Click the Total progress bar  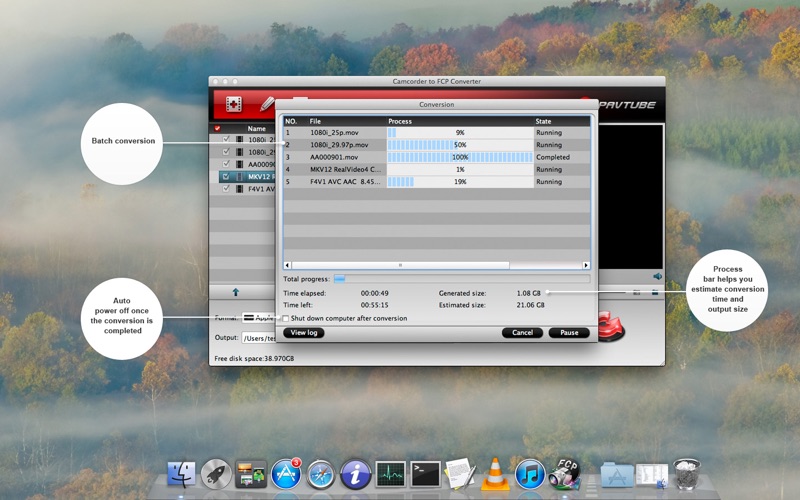pyautogui.click(x=462, y=279)
